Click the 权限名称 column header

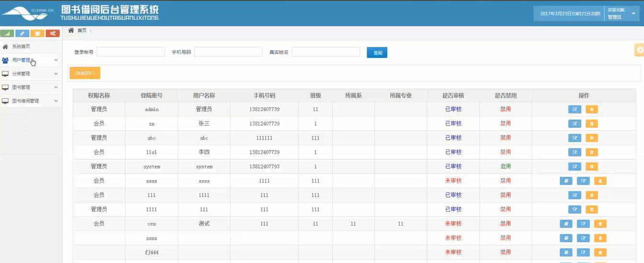coord(99,95)
